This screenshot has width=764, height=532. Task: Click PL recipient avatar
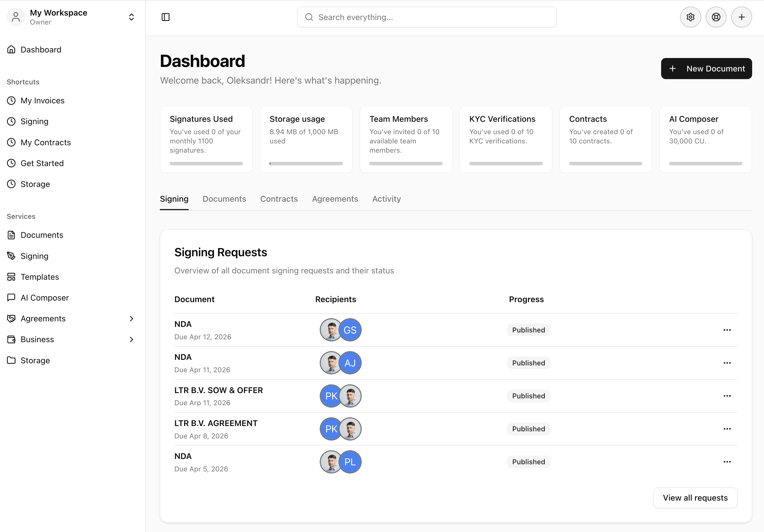coord(350,462)
